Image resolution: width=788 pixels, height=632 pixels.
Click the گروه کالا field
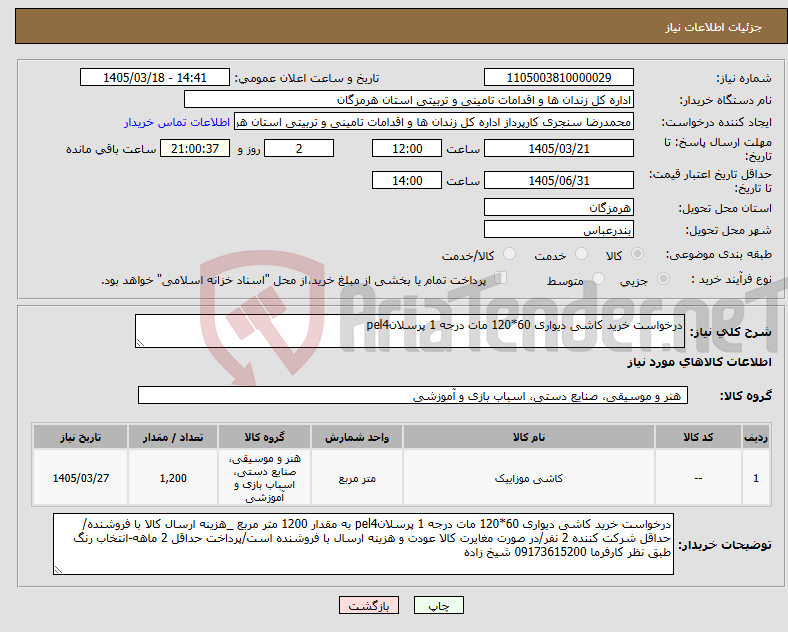[x=413, y=395]
